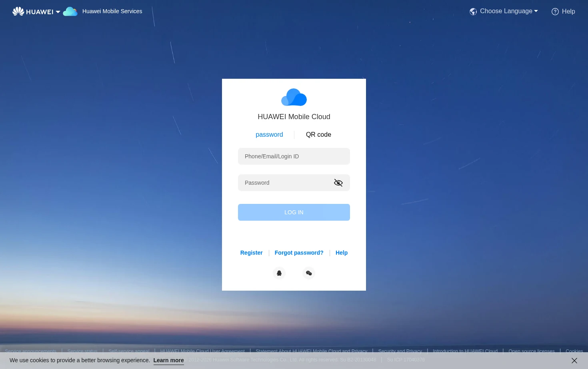Focus the Phone/Email/Login ID field
Viewport: 588px width, 369px height.
click(x=294, y=156)
